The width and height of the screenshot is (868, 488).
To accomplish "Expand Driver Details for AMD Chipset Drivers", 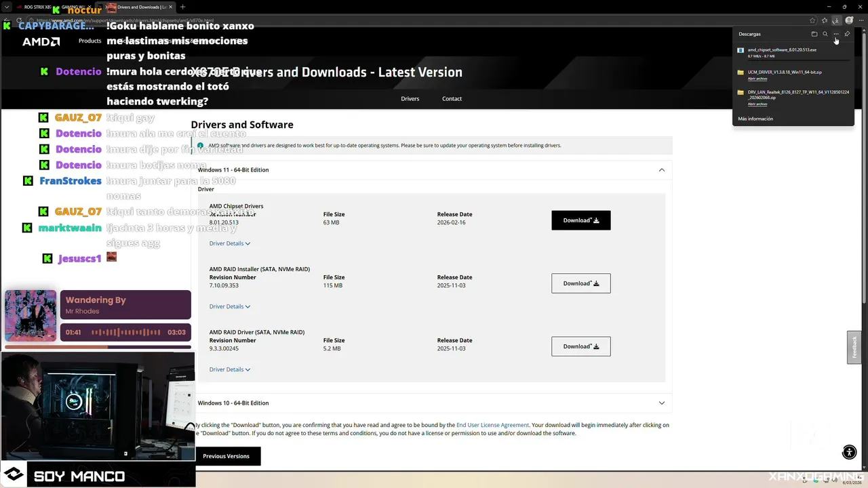I will point(230,243).
